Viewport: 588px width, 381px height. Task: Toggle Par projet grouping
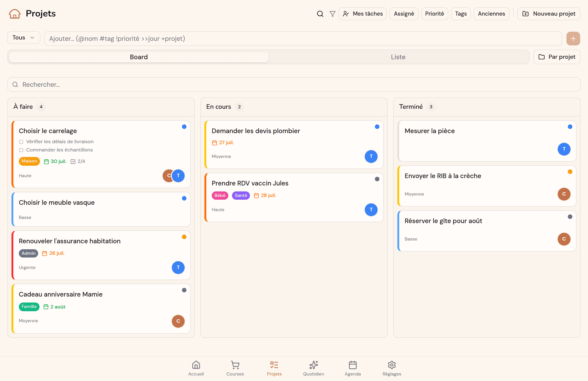[x=557, y=57]
